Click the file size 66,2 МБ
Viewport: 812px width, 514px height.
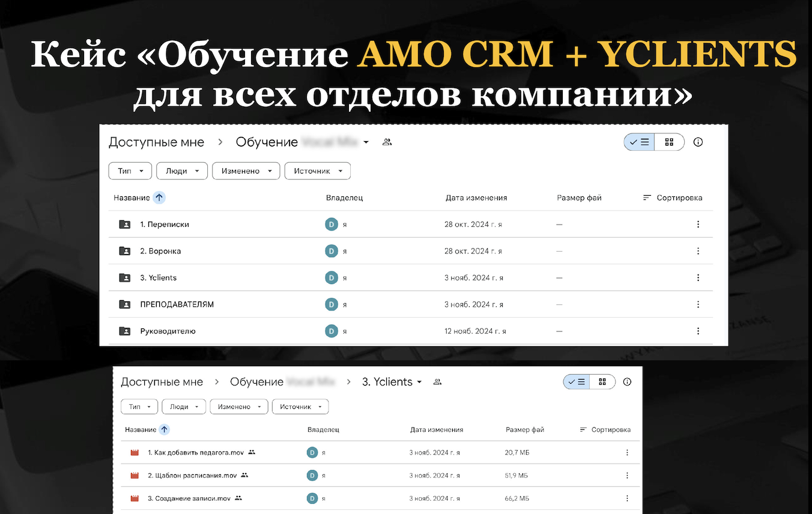517,498
